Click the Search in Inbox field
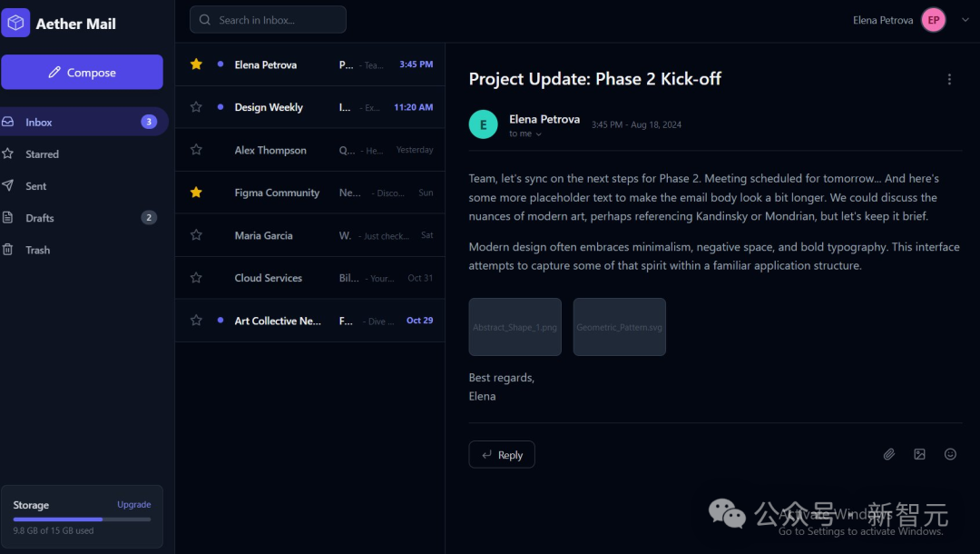 click(x=268, y=20)
